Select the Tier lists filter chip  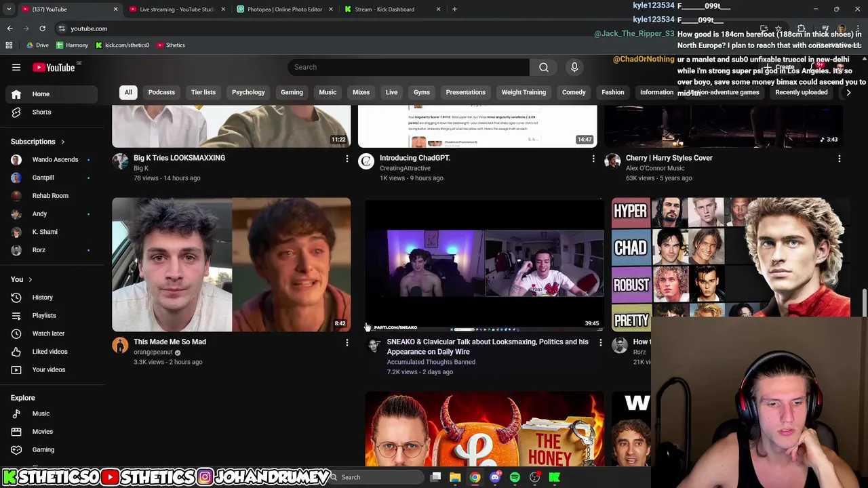[203, 92]
